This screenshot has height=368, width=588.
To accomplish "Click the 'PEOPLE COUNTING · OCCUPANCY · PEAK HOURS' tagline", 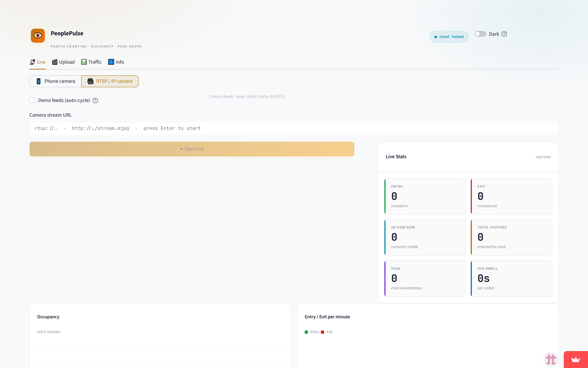I will pyautogui.click(x=96, y=47).
